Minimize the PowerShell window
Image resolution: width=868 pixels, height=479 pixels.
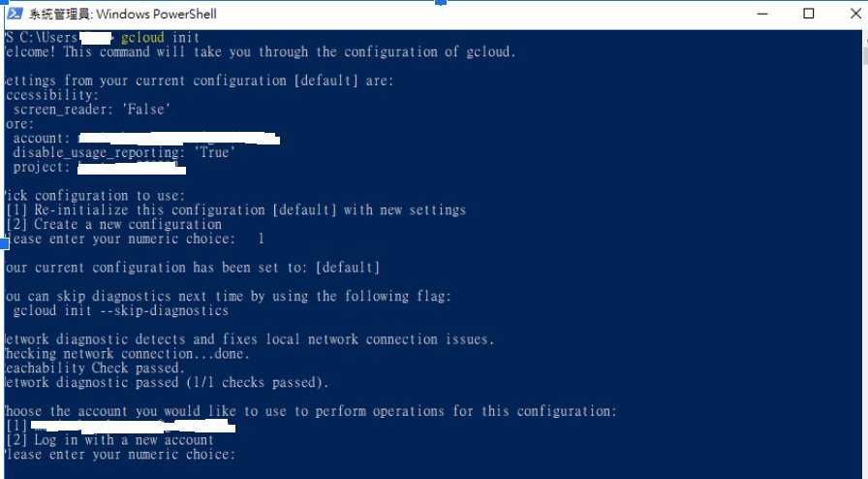[x=762, y=14]
